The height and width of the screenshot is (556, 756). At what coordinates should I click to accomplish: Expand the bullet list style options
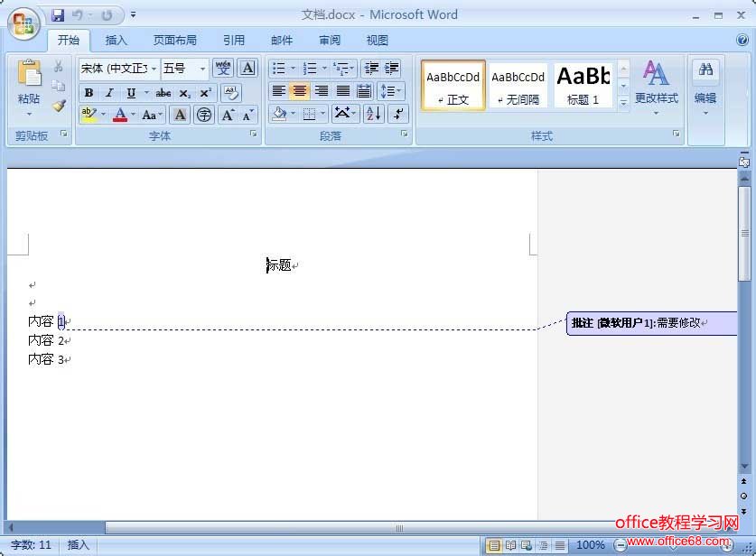[x=292, y=68]
